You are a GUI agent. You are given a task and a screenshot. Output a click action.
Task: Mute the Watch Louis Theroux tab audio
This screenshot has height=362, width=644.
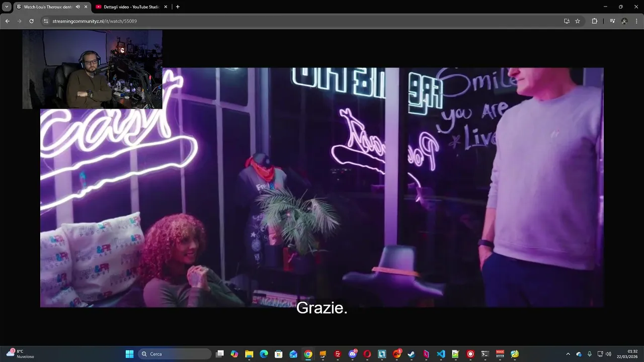pyautogui.click(x=77, y=7)
